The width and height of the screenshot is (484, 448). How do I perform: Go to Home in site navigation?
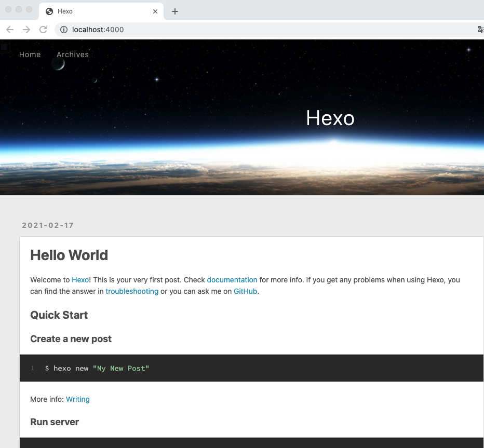30,55
